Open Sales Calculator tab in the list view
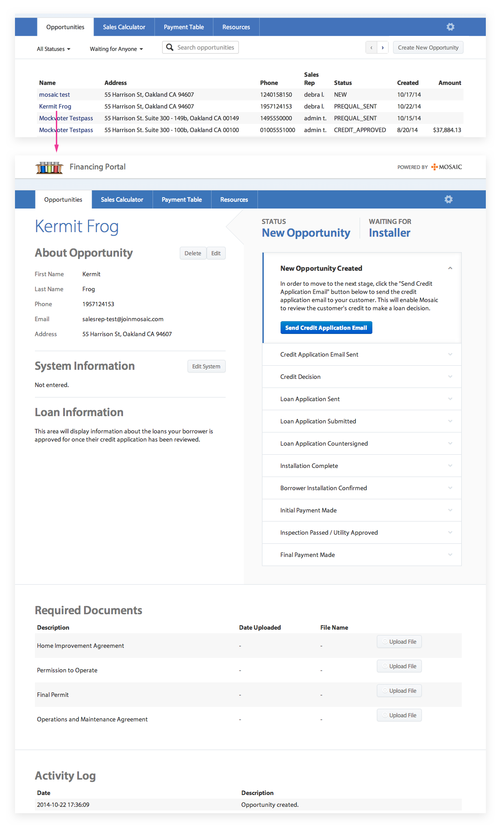The image size is (504, 830). 124,27
